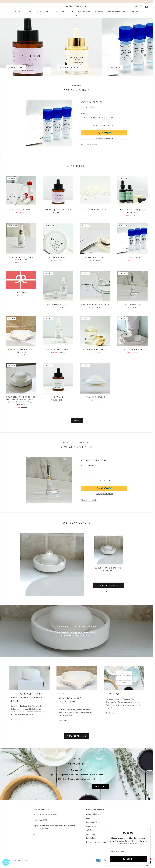Open the shopping bag cart icon
Image resolution: width=155 pixels, height=868 pixels.
coord(146,6)
